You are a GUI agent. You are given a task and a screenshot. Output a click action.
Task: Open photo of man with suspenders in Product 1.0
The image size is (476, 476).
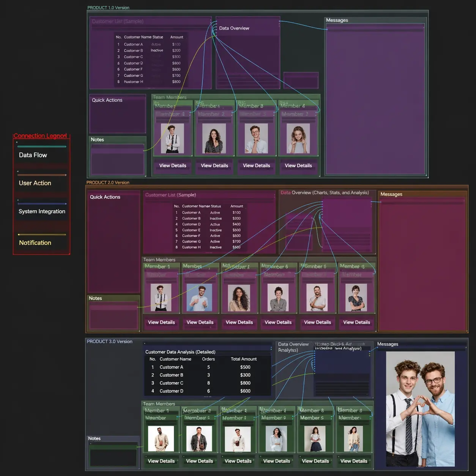[172, 139]
